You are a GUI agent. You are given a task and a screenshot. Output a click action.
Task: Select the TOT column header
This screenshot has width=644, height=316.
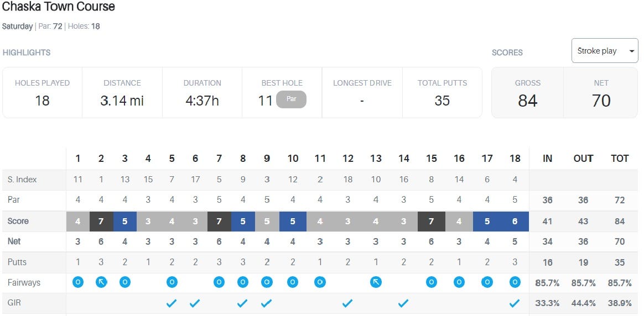point(620,159)
